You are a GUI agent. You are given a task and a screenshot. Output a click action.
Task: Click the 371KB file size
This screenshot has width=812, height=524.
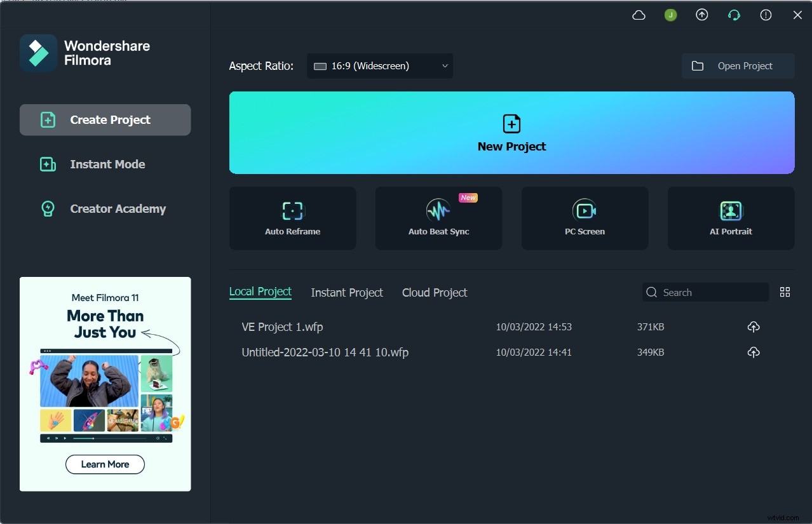pos(651,327)
